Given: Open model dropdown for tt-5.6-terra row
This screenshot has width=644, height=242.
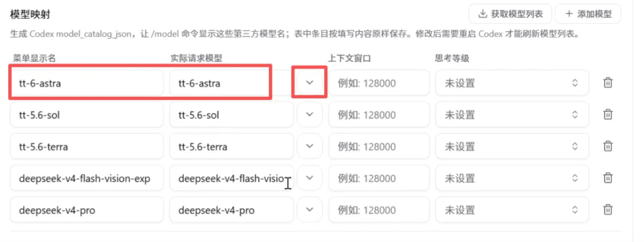Looking at the screenshot, I should (309, 146).
